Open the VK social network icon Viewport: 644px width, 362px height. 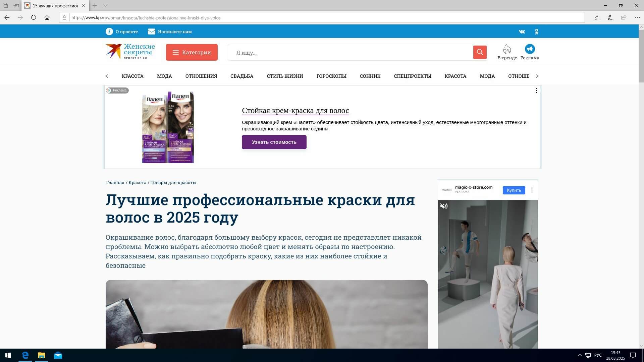522,32
